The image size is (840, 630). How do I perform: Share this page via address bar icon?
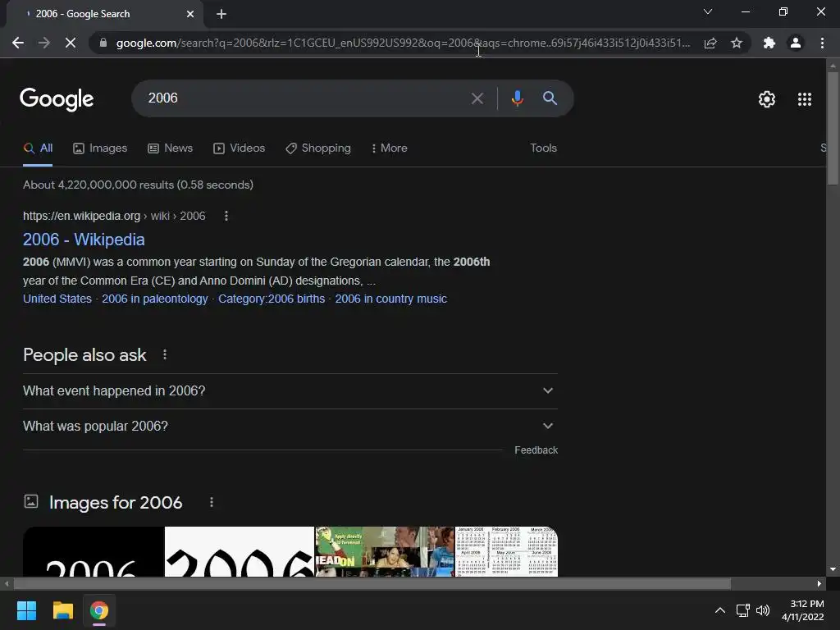(x=710, y=43)
